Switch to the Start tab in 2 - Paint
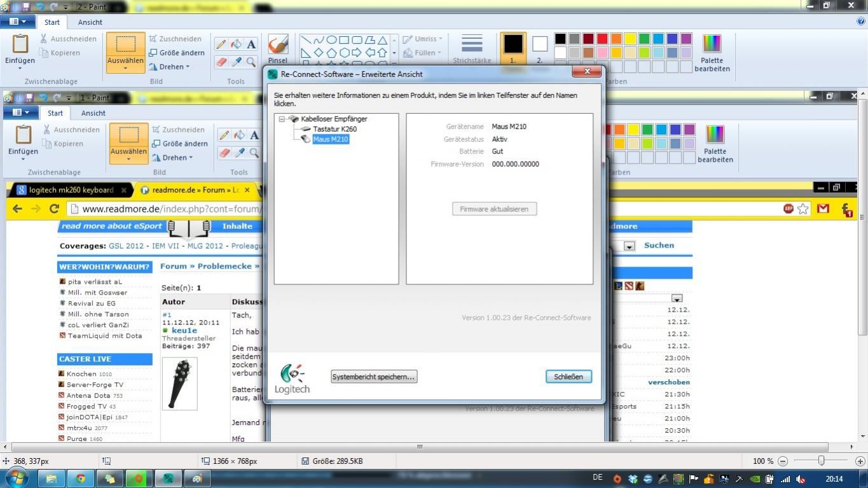This screenshot has height=488, width=868. pyautogui.click(x=52, y=22)
